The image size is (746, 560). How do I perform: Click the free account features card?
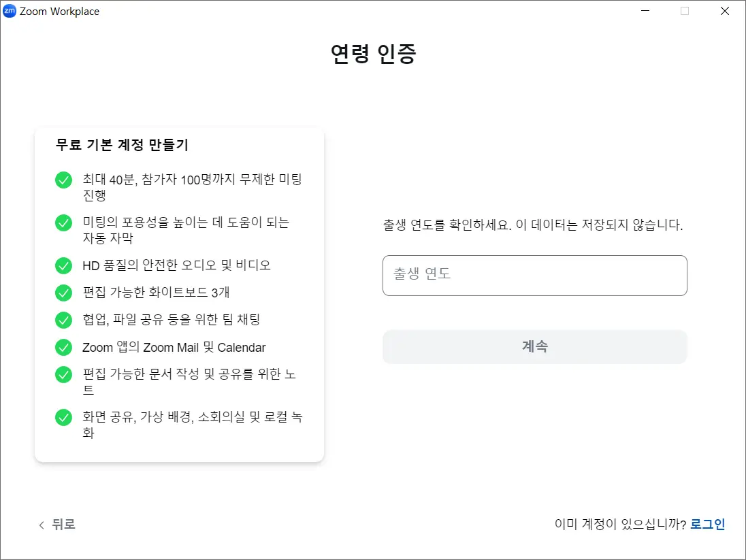[179, 293]
